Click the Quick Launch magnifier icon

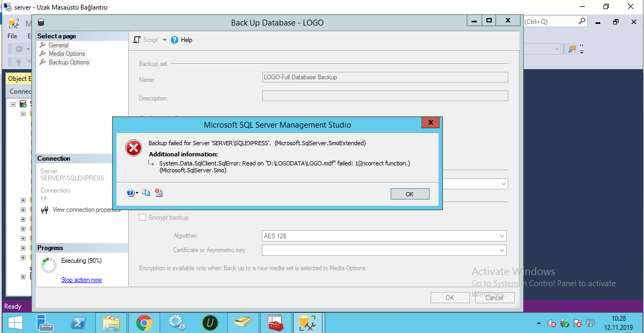(582, 21)
